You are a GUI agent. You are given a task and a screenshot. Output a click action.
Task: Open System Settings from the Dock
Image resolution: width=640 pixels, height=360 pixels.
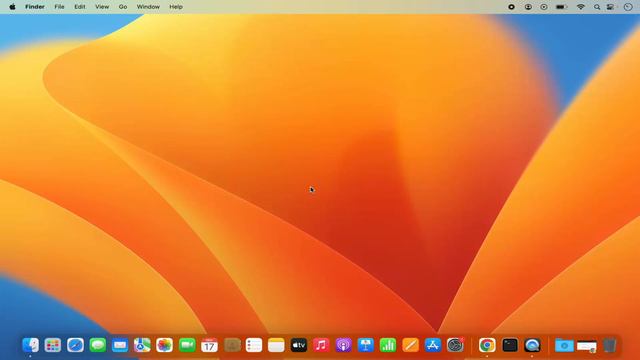pyautogui.click(x=455, y=345)
